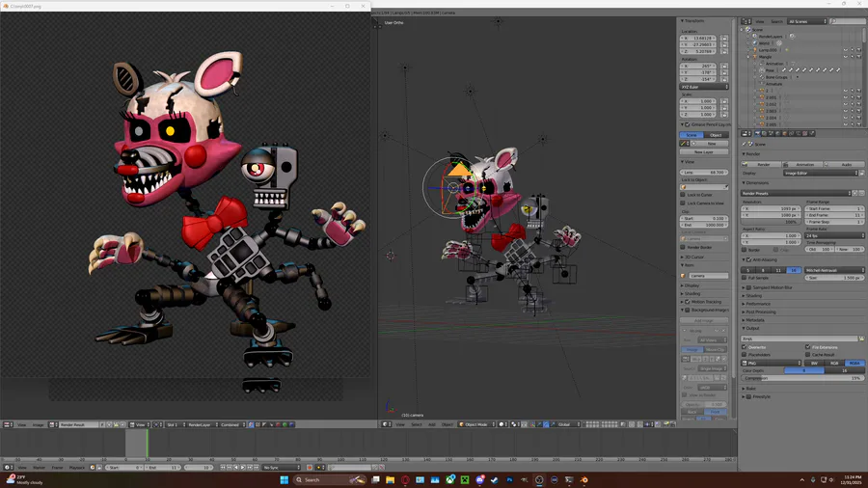Image resolution: width=868 pixels, height=488 pixels.
Task: Hide Lamp.000 with its eye toggle
Action: [x=846, y=50]
